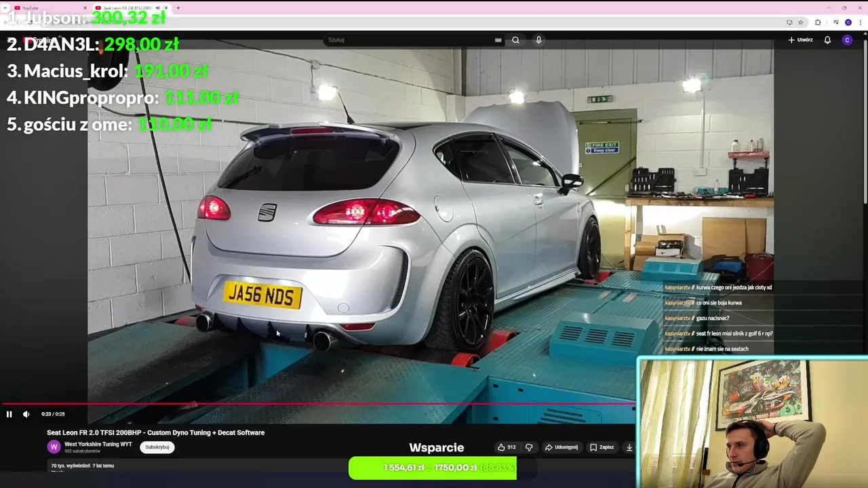This screenshot has width=868, height=488.
Task: Click the red video progress bar
Action: pos(317,404)
